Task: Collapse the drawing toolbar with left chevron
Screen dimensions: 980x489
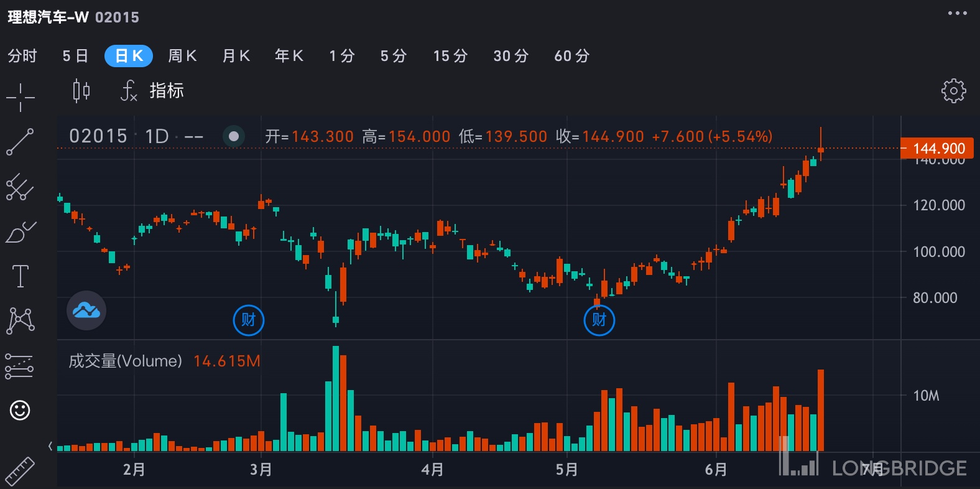Action: coord(50,446)
